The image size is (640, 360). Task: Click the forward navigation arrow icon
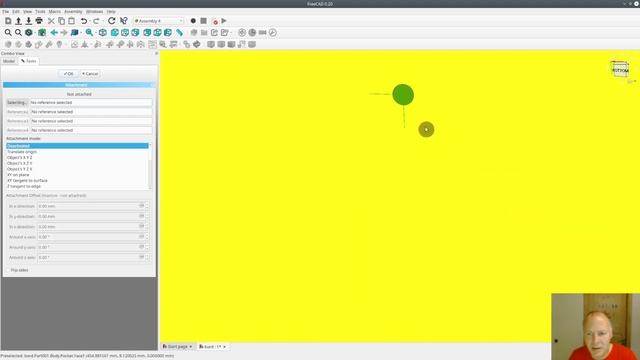(64, 33)
